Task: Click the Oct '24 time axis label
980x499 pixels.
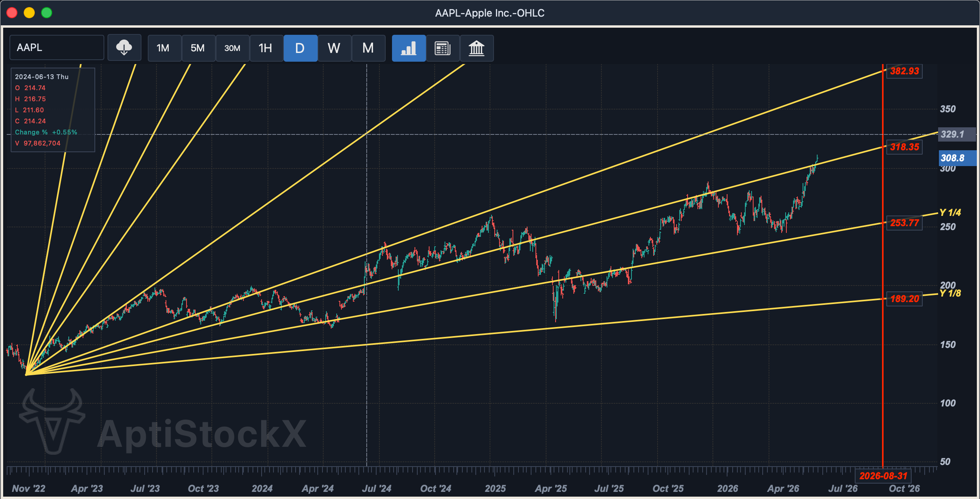Action: tap(435, 489)
